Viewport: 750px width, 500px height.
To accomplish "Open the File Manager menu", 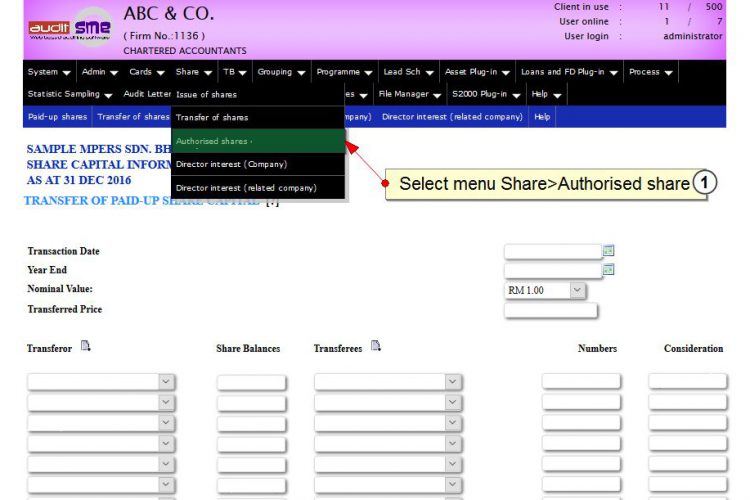I will (x=409, y=94).
